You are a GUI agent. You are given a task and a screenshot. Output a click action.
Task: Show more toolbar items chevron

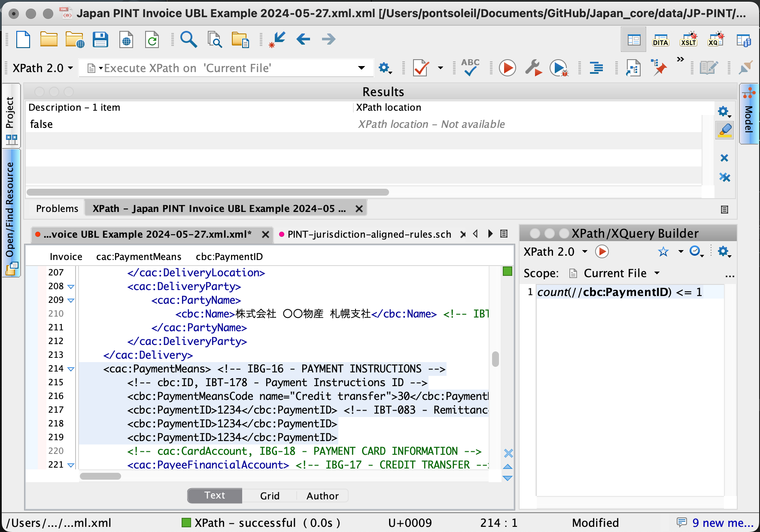point(681,59)
